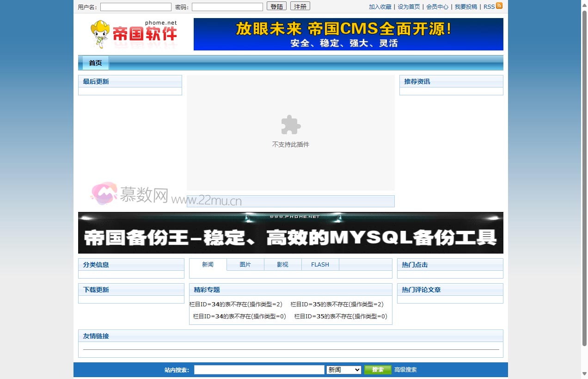Click the 用户名 username input field
The width and height of the screenshot is (588, 379).
135,6
